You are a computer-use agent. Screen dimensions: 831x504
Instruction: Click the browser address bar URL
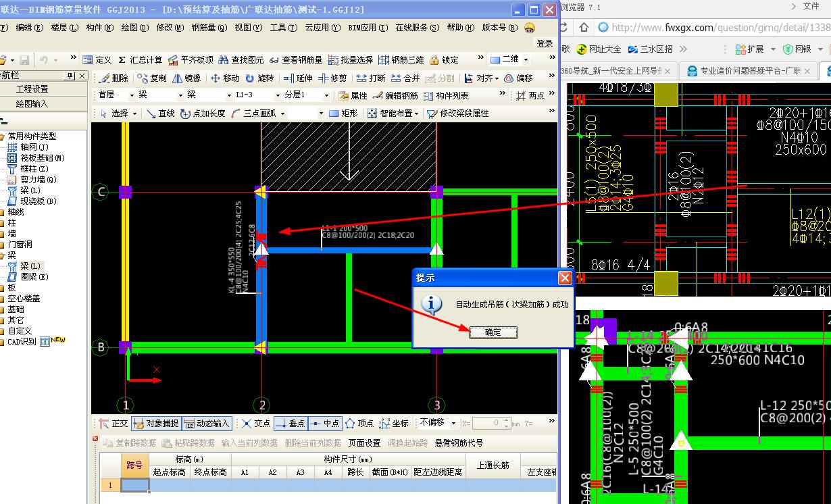click(x=720, y=28)
